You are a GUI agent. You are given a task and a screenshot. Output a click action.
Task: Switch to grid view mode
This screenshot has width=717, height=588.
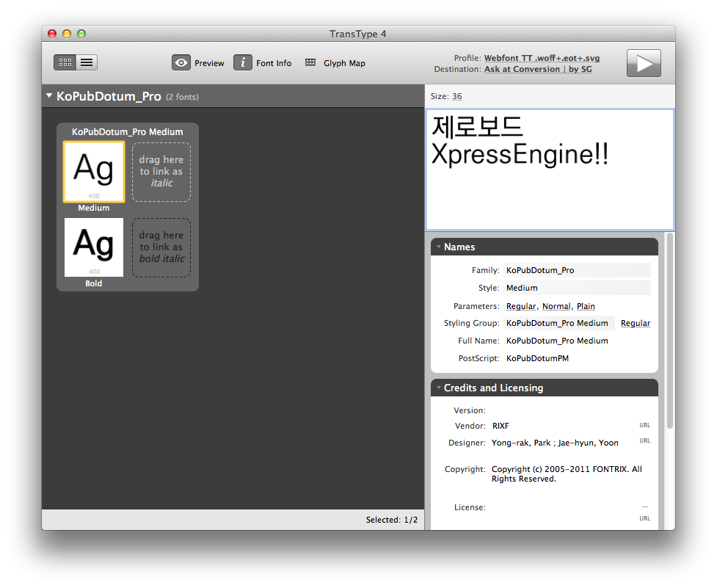[x=65, y=62]
